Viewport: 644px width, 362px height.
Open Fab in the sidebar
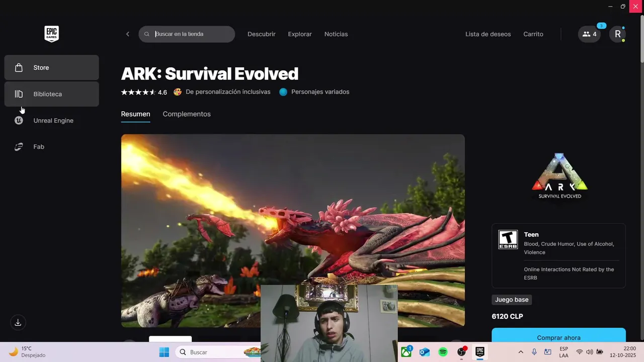(x=51, y=147)
